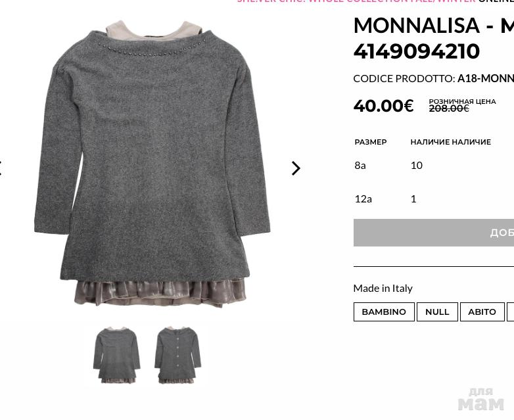Open the 'для мам' watermark logo
This screenshot has height=420, width=514.
point(481,399)
